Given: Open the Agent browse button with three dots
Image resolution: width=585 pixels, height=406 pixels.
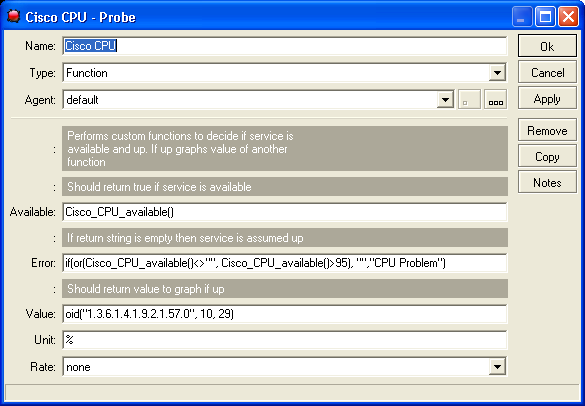Looking at the screenshot, I should [x=495, y=100].
